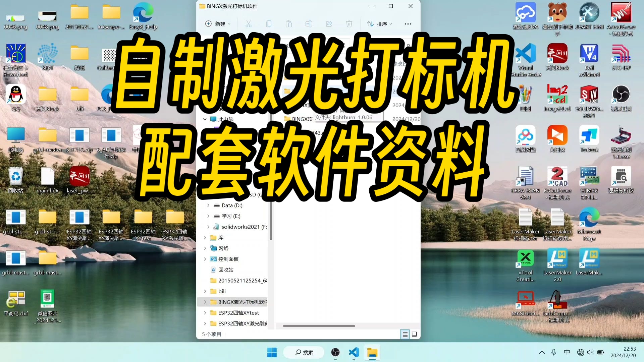Viewport: 644px width, 362px height.
Task: Toggle thumbnail view in explorer
Action: click(414, 334)
